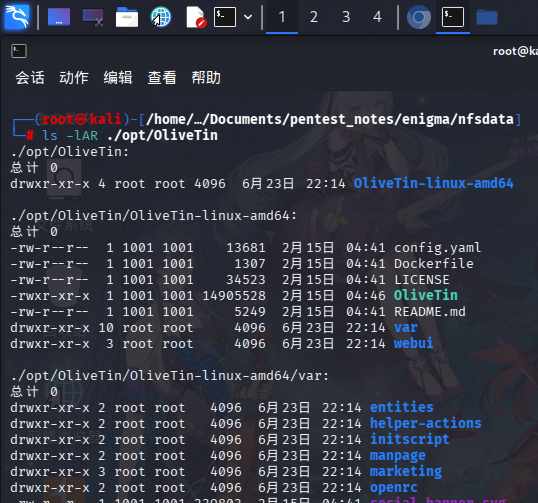Open the 会话 menu
538x503 pixels.
pyautogui.click(x=30, y=78)
